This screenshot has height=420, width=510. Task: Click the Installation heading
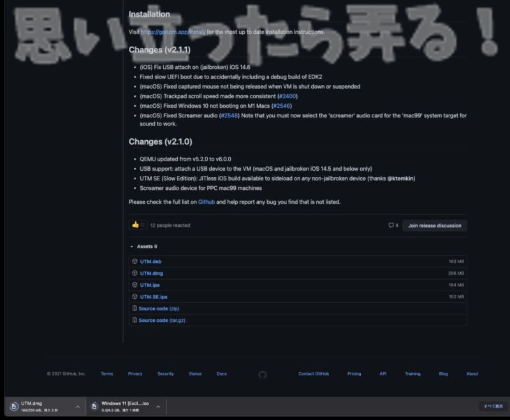(149, 14)
